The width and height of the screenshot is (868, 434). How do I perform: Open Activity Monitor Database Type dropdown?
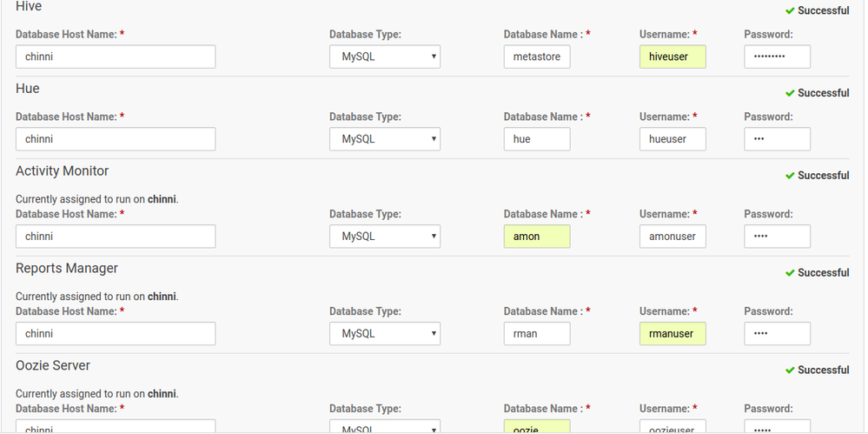click(x=385, y=237)
